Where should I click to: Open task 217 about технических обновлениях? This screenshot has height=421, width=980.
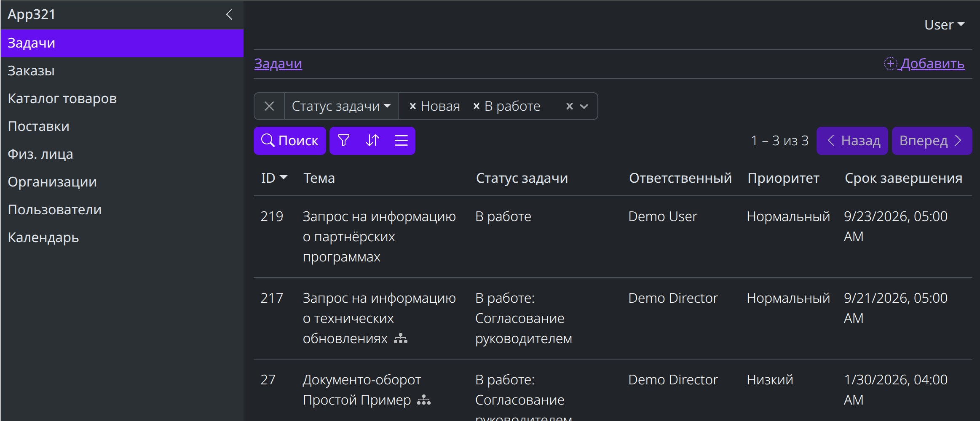pyautogui.click(x=379, y=318)
